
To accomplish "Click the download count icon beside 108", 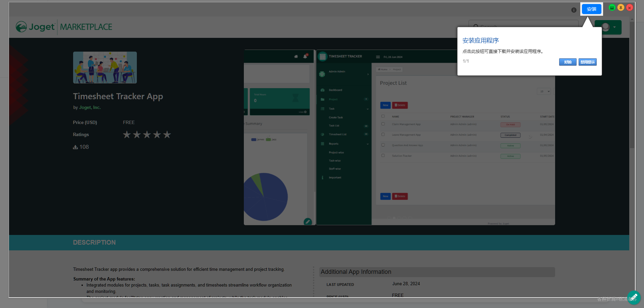I will click(x=75, y=147).
